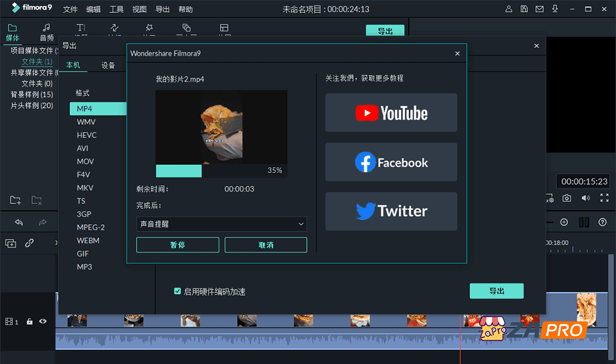This screenshot has height=364, width=616.
Task: Hide track one using the eye toggle
Action: [x=43, y=322]
